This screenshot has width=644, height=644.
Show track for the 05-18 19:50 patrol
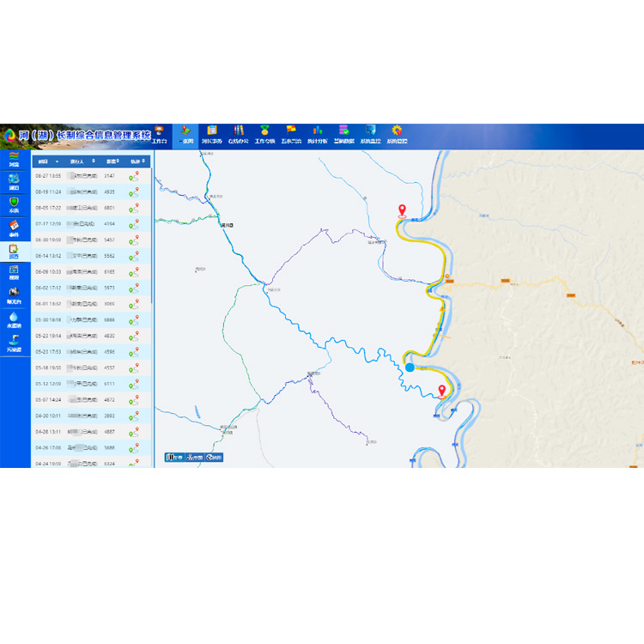point(134,368)
